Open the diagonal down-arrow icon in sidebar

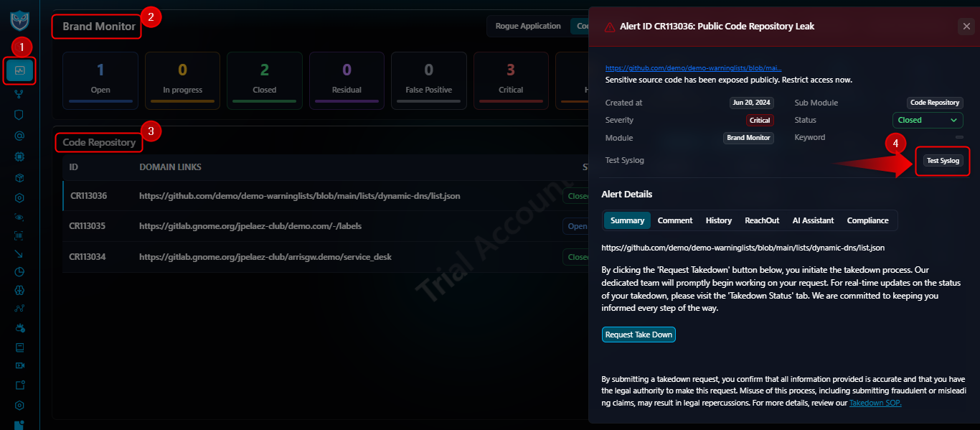pos(19,253)
